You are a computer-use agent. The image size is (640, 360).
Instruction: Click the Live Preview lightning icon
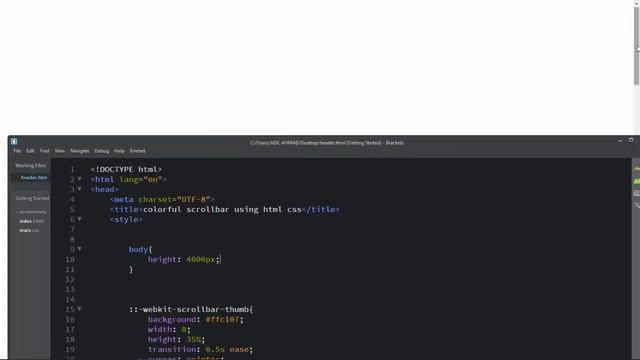(637, 169)
